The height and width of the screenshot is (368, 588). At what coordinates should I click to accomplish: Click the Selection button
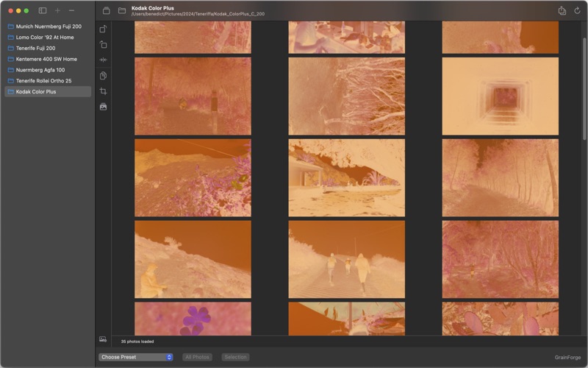click(x=235, y=357)
